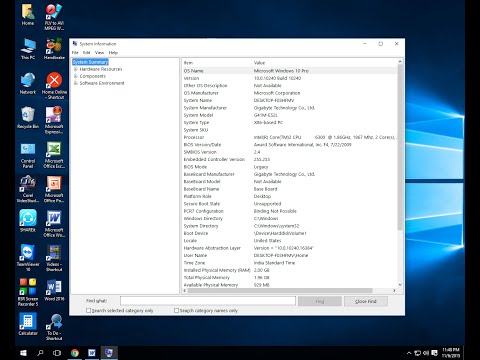
Task: Click the horizontal scrollbar thumb
Action: click(x=280, y=291)
